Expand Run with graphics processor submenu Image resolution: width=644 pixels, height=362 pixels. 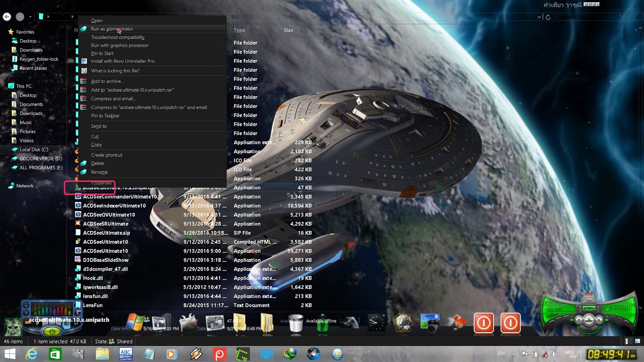pyautogui.click(x=152, y=45)
